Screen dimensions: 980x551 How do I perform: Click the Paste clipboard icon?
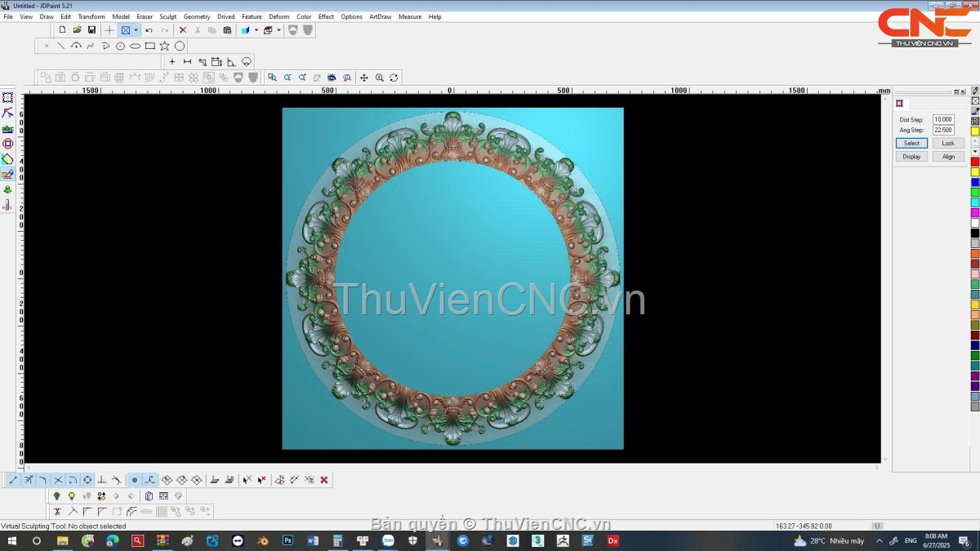[227, 30]
